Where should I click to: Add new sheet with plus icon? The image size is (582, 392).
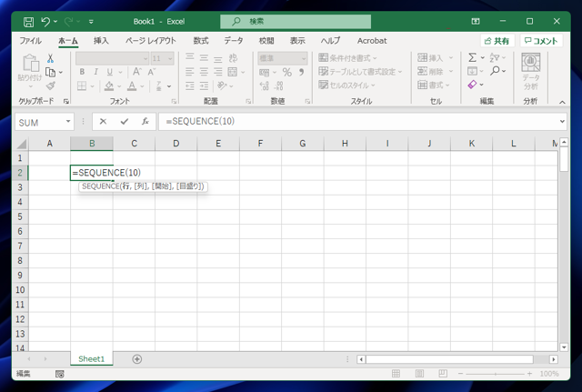point(137,359)
